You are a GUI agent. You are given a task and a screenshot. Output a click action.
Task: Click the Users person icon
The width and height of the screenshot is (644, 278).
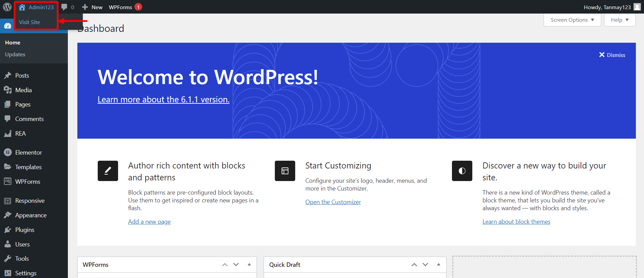(x=7, y=244)
